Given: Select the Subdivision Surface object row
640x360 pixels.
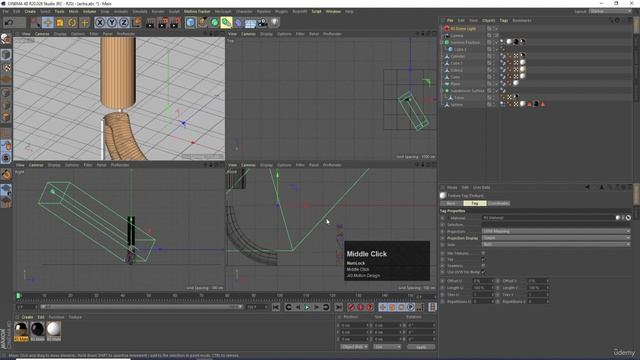Looking at the screenshot, I should 467,91.
